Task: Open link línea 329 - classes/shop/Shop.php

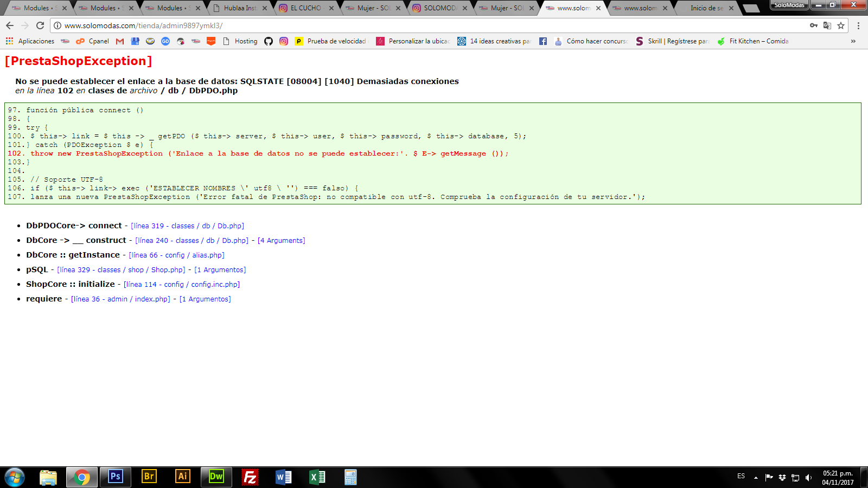Action: (x=121, y=270)
